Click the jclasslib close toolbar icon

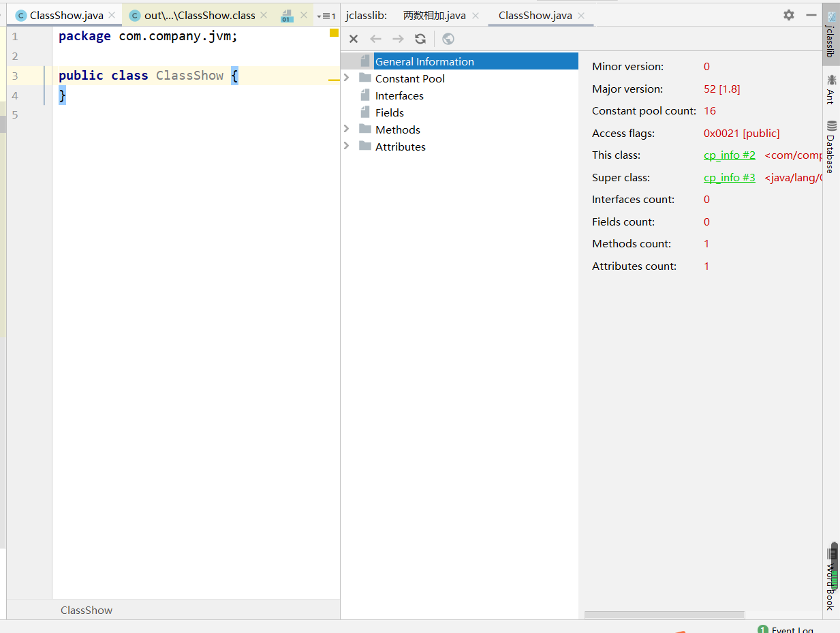tap(354, 39)
